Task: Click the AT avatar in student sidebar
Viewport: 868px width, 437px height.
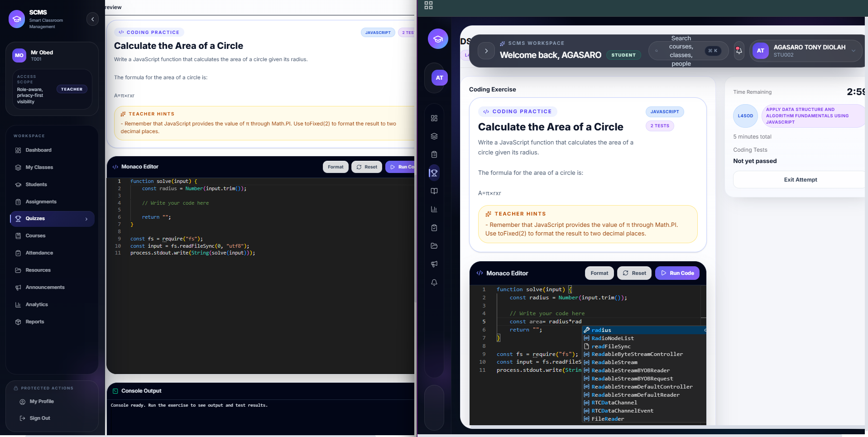Action: (x=439, y=78)
